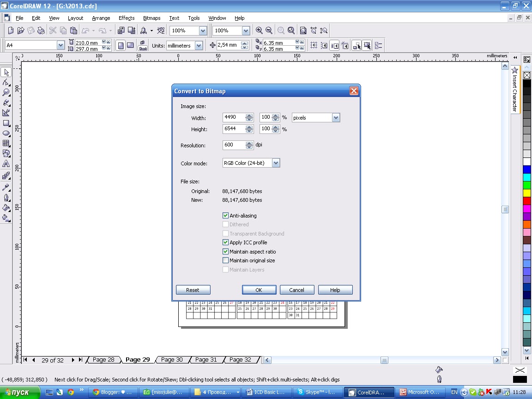
Task: Select the Interactive Blend tool
Action: coord(6,176)
